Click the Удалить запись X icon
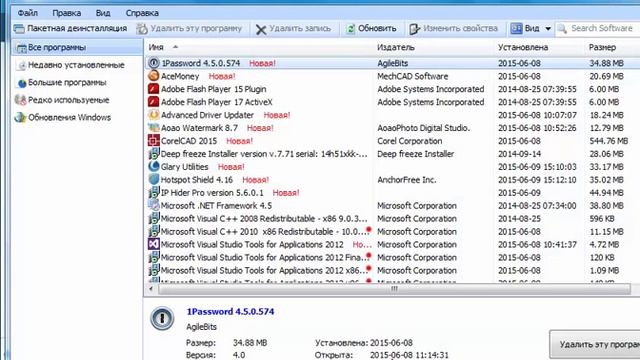The height and width of the screenshot is (360, 640). pos(261,29)
